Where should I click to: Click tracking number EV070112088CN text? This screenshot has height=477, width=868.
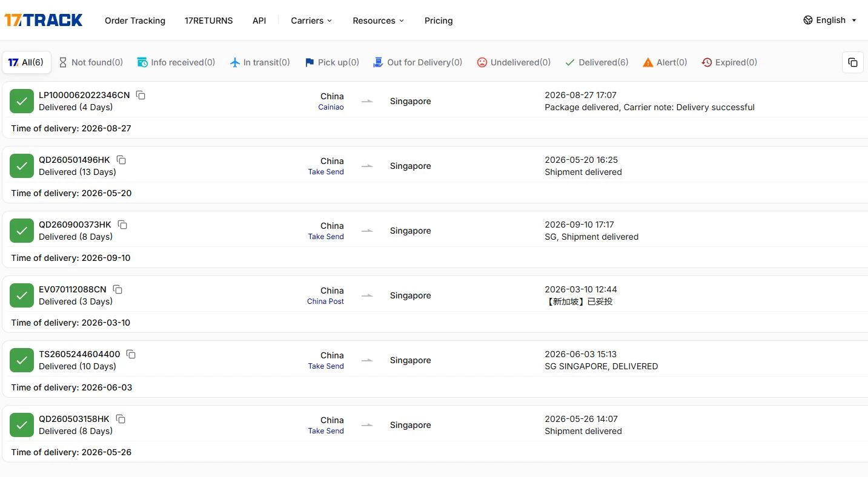[73, 289]
